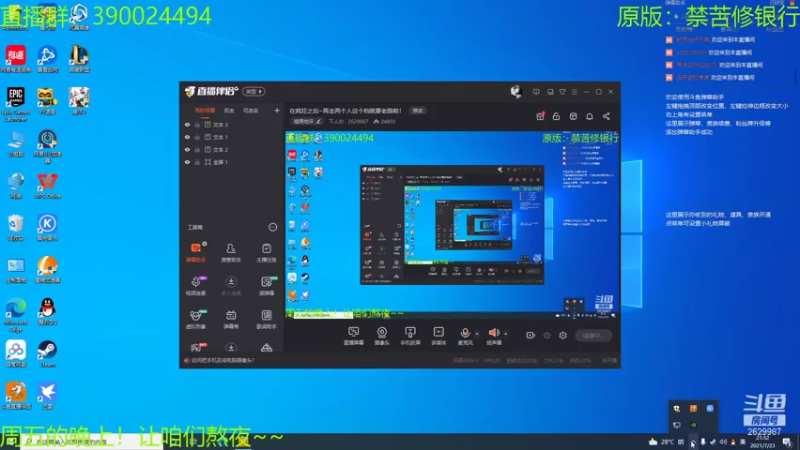
Task: Add a 直播屏幕 screen capture source
Action: [353, 336]
